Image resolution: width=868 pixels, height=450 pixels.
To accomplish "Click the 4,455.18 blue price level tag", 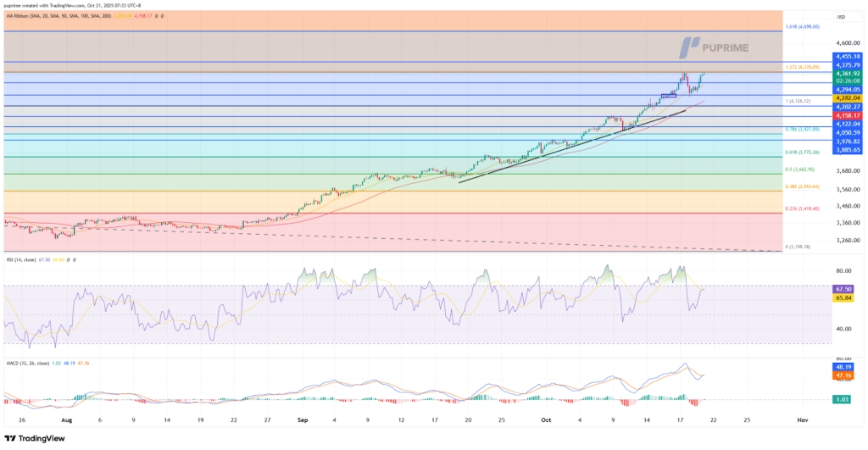I will (x=848, y=57).
